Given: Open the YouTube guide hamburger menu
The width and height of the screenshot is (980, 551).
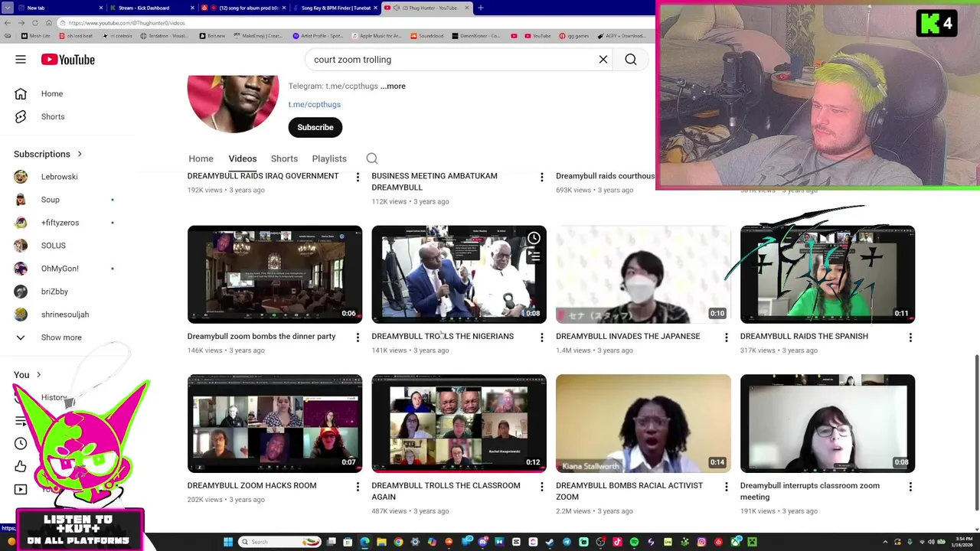Looking at the screenshot, I should [x=21, y=60].
